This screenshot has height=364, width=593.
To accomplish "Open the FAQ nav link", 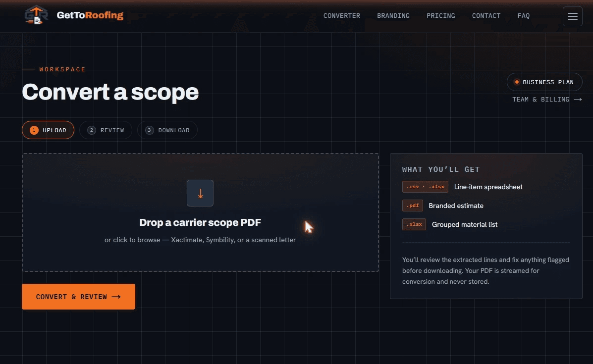I will pos(524,16).
